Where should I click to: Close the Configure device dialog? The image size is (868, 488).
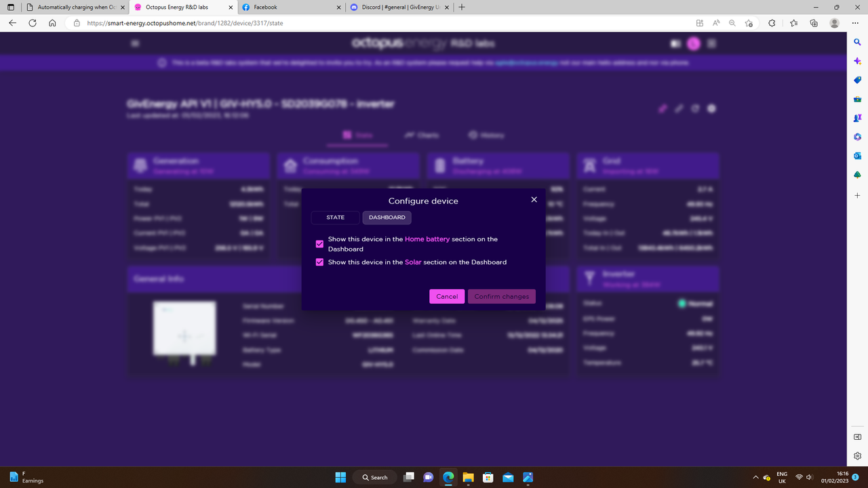pos(534,199)
